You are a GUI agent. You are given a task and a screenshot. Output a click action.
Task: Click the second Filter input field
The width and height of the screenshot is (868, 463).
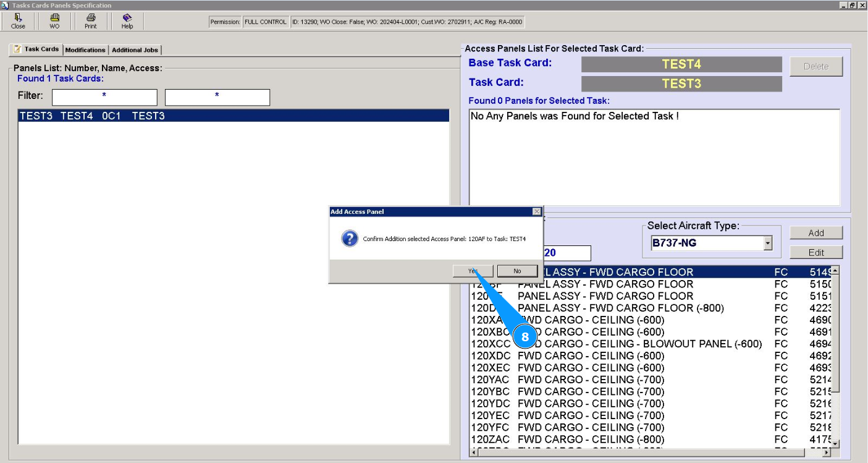click(217, 97)
